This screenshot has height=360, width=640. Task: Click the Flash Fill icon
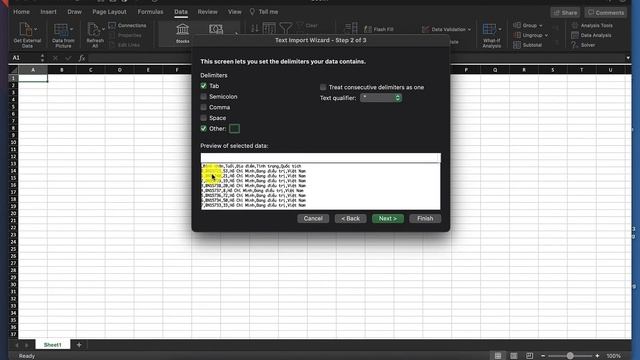coord(368,29)
